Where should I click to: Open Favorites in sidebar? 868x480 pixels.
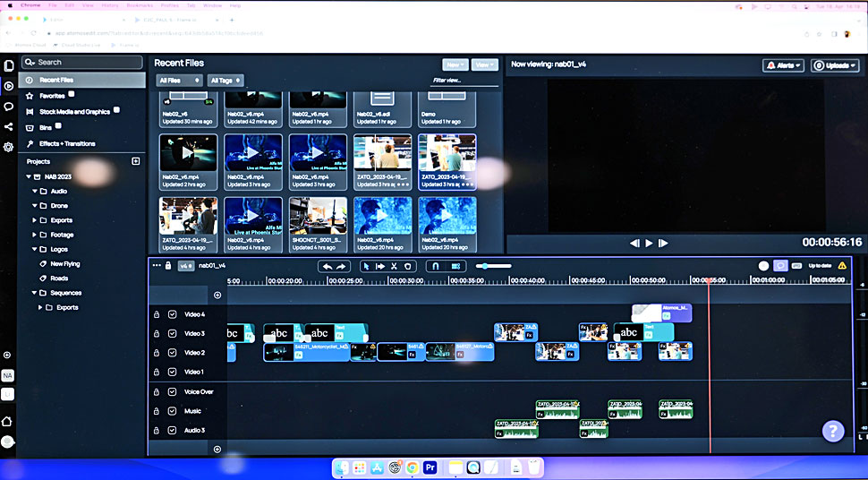(52, 96)
